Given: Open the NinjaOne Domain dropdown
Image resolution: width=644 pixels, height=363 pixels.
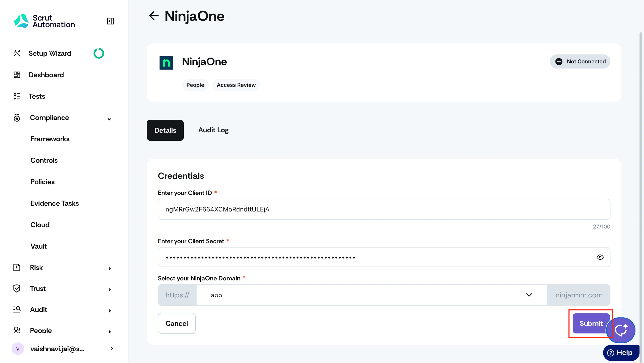Looking at the screenshot, I should 371,295.
